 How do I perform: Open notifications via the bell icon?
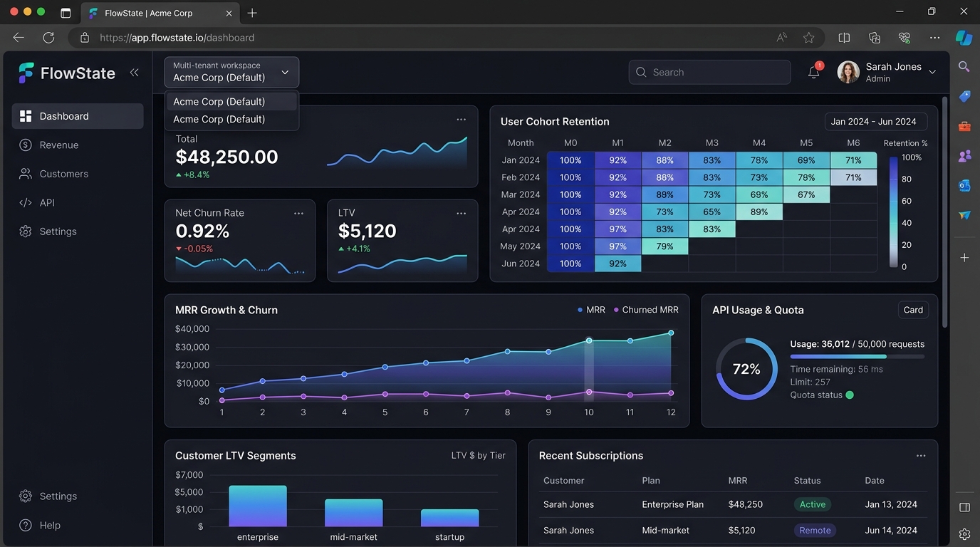coord(814,71)
